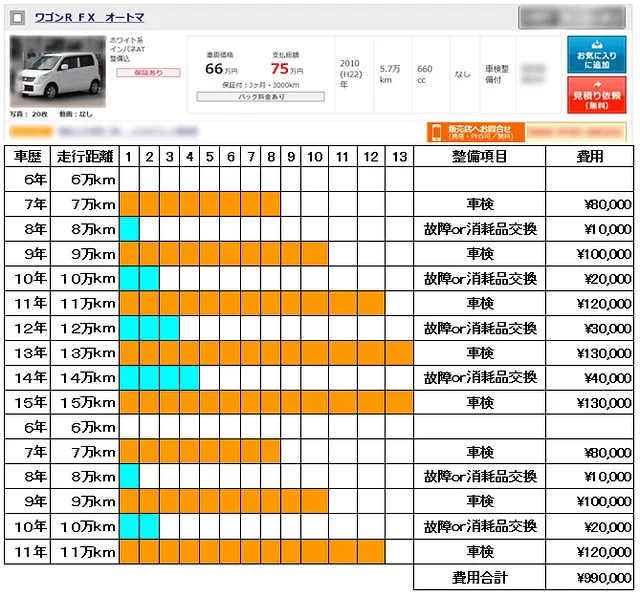Click 故障or消耗品交換 in the 14年 row
This screenshot has height=596, width=640.
480,378
